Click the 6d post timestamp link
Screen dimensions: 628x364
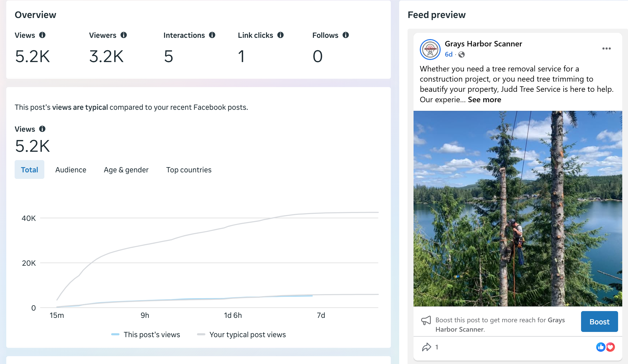448,54
